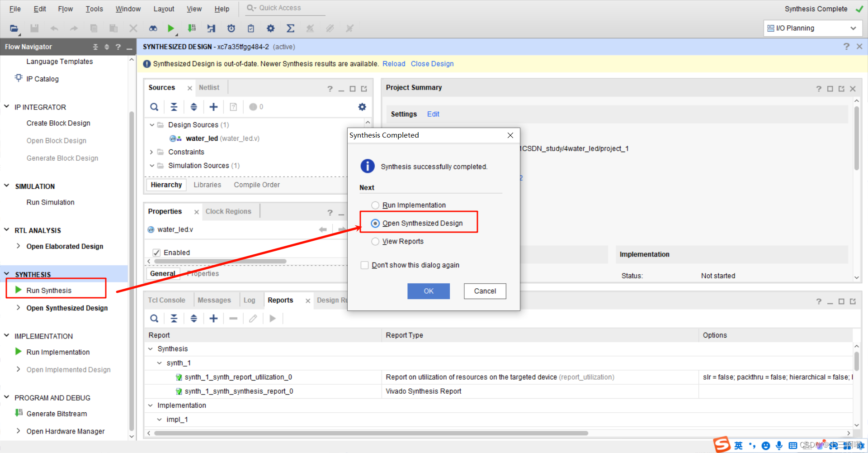The image size is (868, 453).
Task: Click the Settings gear icon in main toolbar
Action: pyautogui.click(x=270, y=29)
